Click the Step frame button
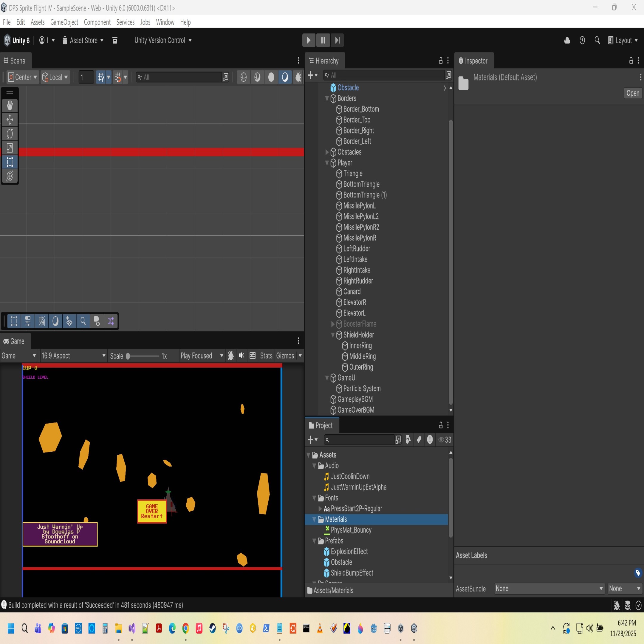This screenshot has height=644, width=644. pyautogui.click(x=337, y=40)
